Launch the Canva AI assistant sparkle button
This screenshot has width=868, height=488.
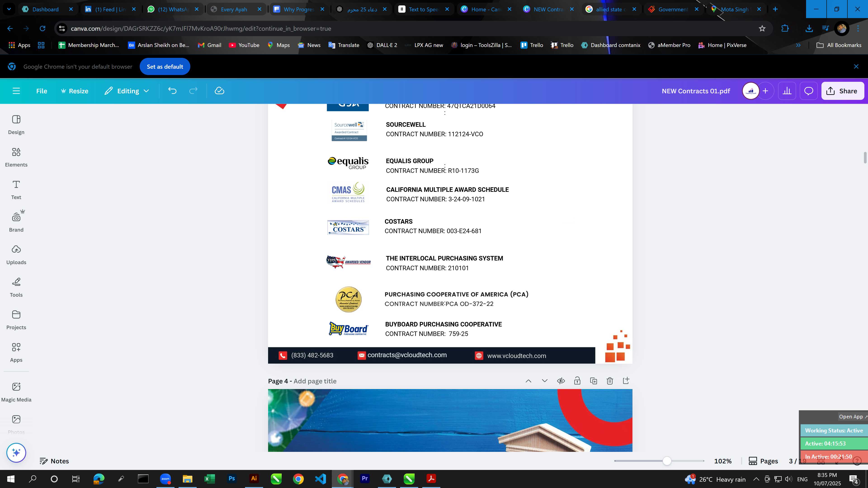click(16, 453)
